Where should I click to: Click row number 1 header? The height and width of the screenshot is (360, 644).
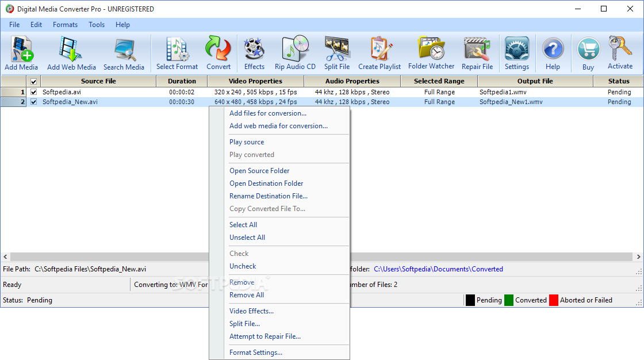point(14,92)
